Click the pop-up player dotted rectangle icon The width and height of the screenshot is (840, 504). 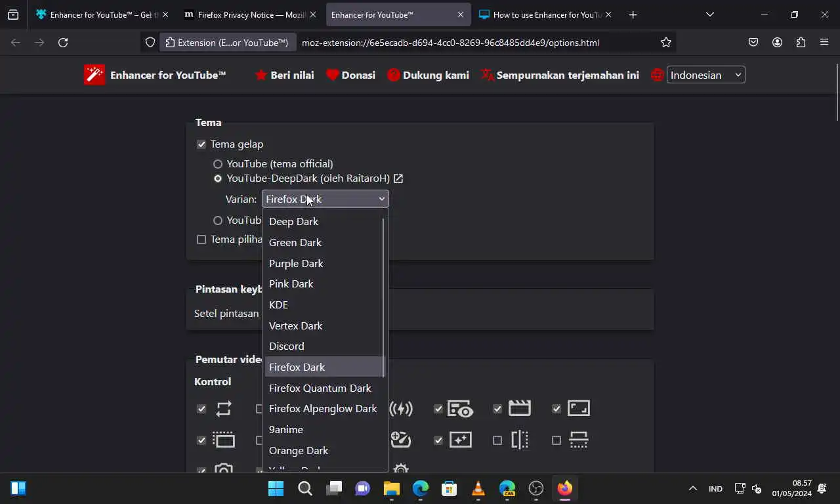coord(224,440)
